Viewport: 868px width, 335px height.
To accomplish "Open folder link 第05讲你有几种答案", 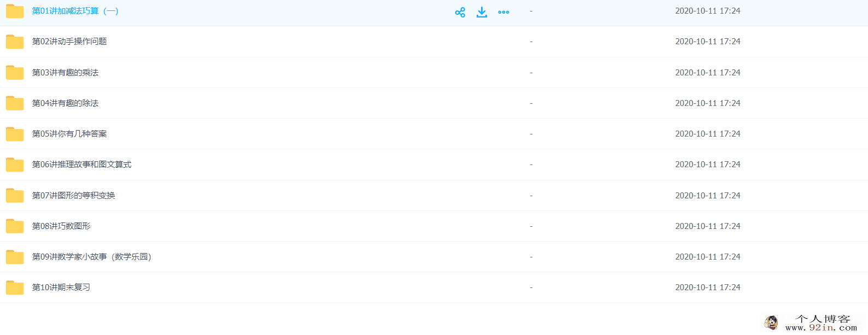I will point(69,134).
